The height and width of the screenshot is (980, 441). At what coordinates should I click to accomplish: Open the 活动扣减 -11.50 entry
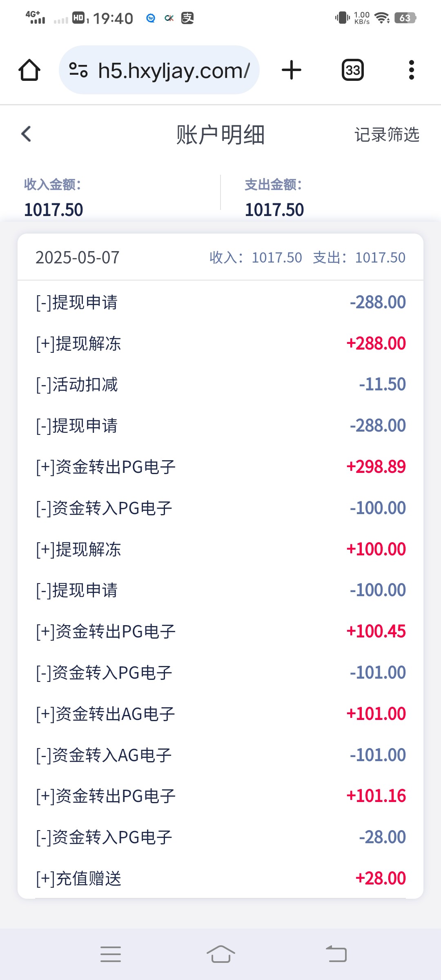[x=220, y=385]
